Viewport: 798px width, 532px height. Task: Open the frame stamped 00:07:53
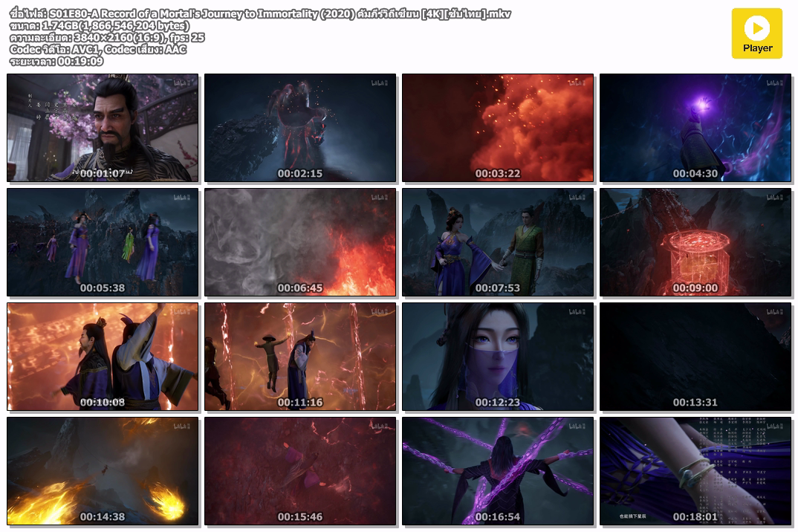point(498,242)
